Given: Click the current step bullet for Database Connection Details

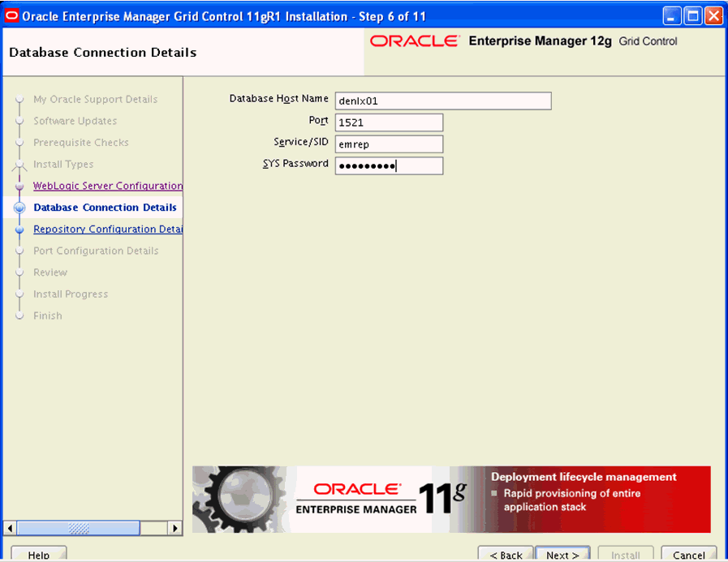Looking at the screenshot, I should (19, 208).
